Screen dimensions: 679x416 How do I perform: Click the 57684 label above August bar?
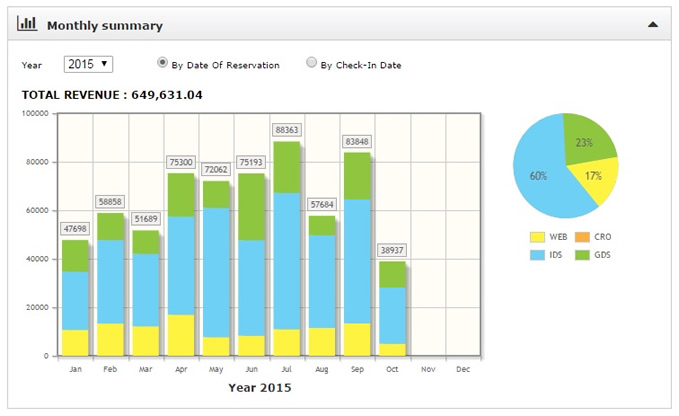tap(322, 204)
